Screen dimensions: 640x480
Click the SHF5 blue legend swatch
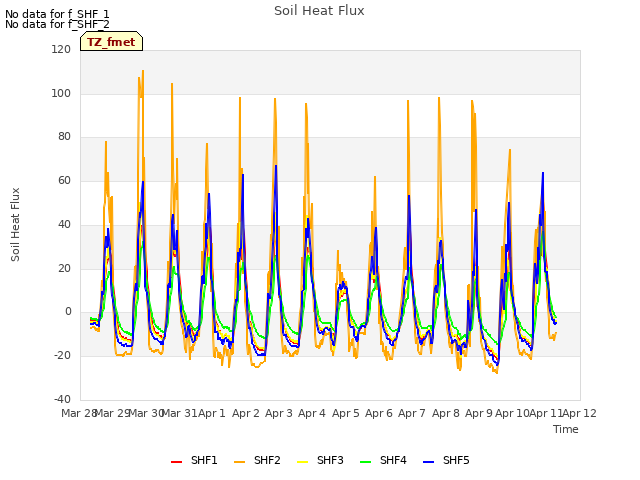(429, 462)
